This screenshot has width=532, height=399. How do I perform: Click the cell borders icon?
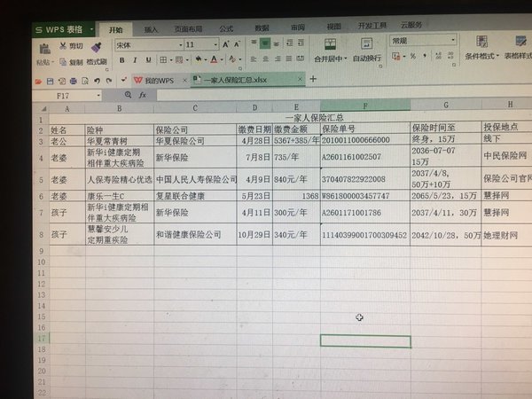coord(163,60)
